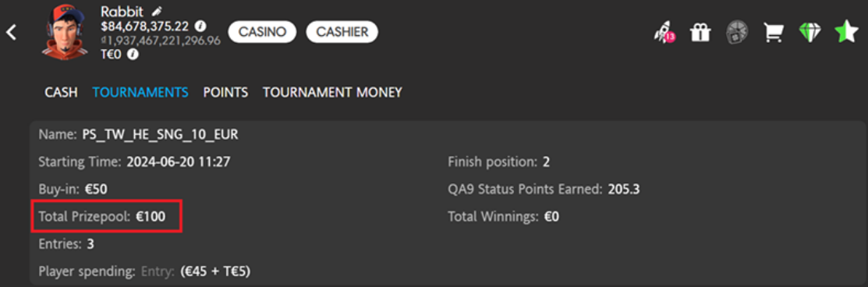Click the green diamond icon
Image resolution: width=868 pixels, height=287 pixels.
(810, 33)
